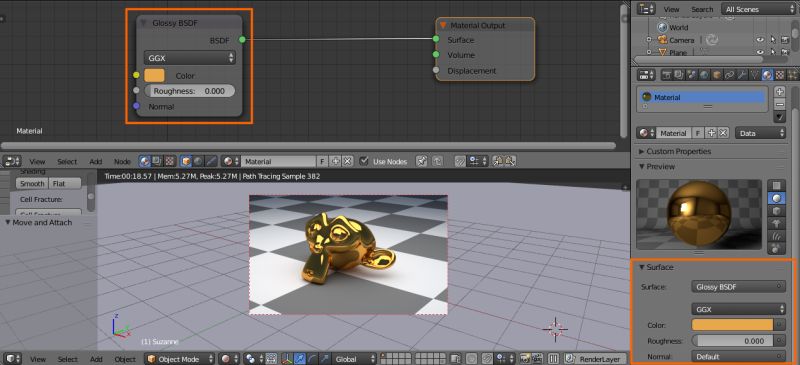
Task: Uncheck the Use Nodes checkbox
Action: [363, 161]
